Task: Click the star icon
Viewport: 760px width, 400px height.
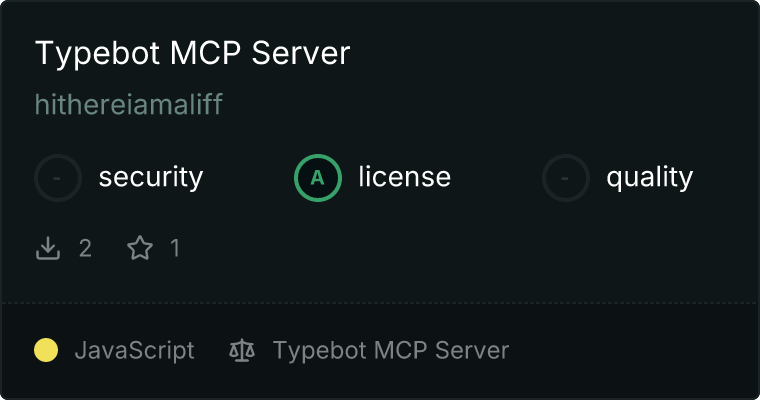Action: click(140, 248)
